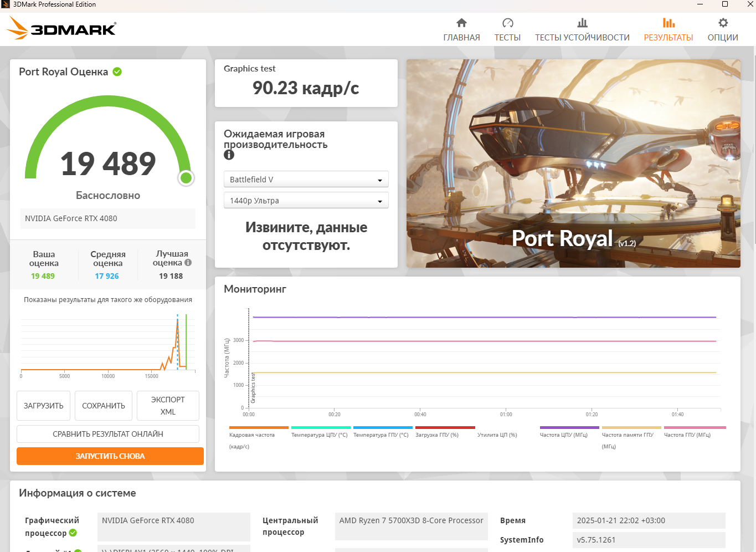Click the vertical scrollbar at the window's right edge
Screen dimensions: 756x552
(754, 150)
